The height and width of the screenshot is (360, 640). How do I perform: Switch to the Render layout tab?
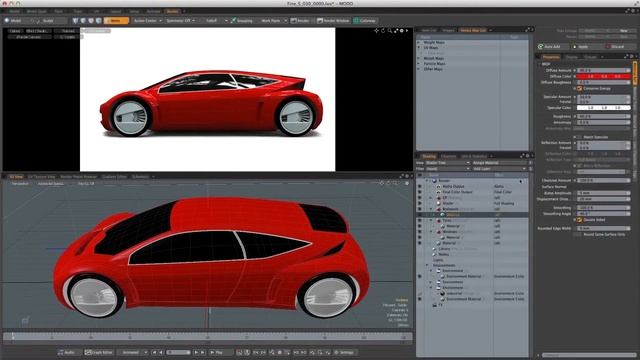click(172, 11)
